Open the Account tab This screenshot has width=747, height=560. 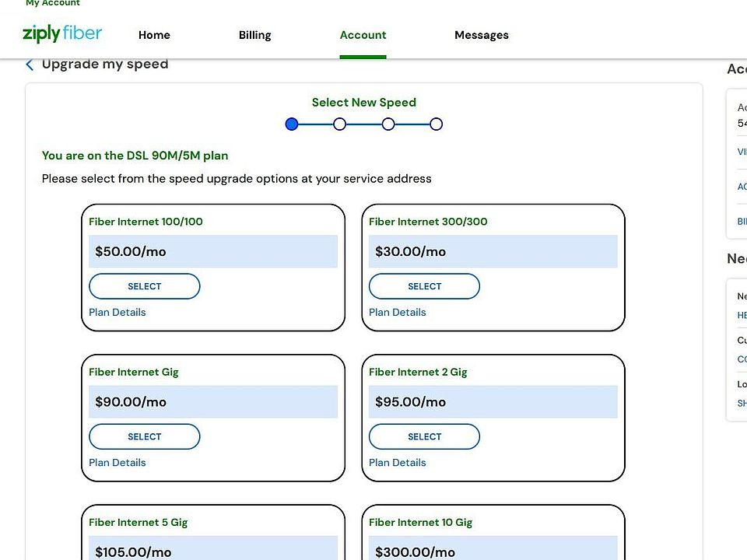pyautogui.click(x=363, y=35)
